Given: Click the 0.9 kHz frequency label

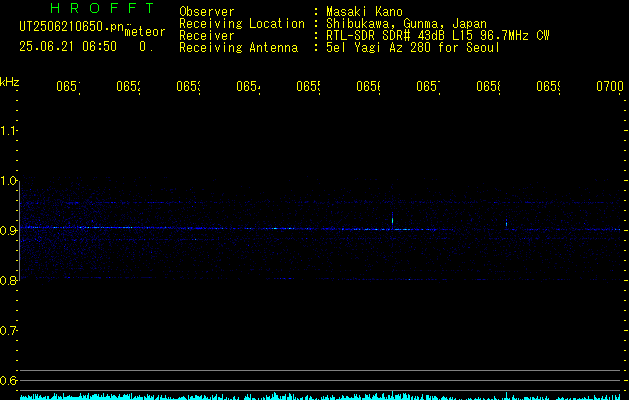Looking at the screenshot, I should pyautogui.click(x=8, y=230).
